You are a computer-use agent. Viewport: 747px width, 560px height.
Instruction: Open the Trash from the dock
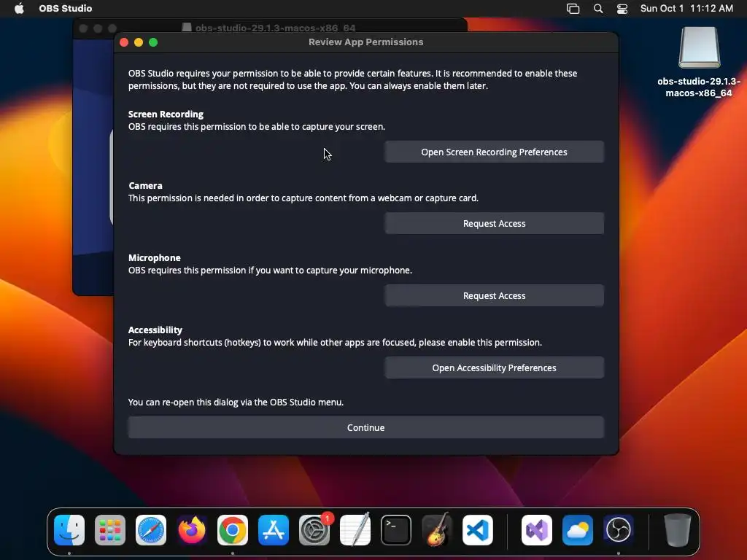click(x=678, y=530)
